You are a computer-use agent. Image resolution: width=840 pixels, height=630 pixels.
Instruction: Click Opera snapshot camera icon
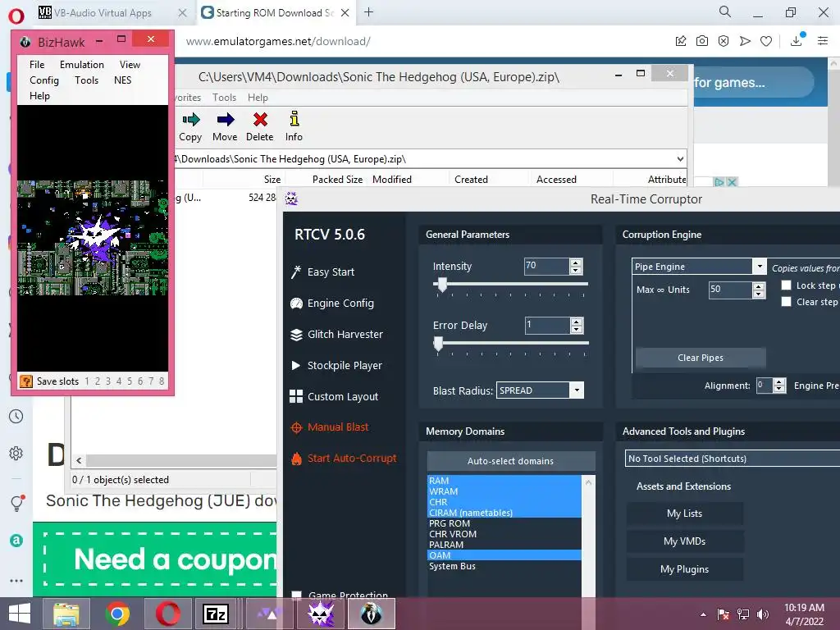[x=702, y=41]
